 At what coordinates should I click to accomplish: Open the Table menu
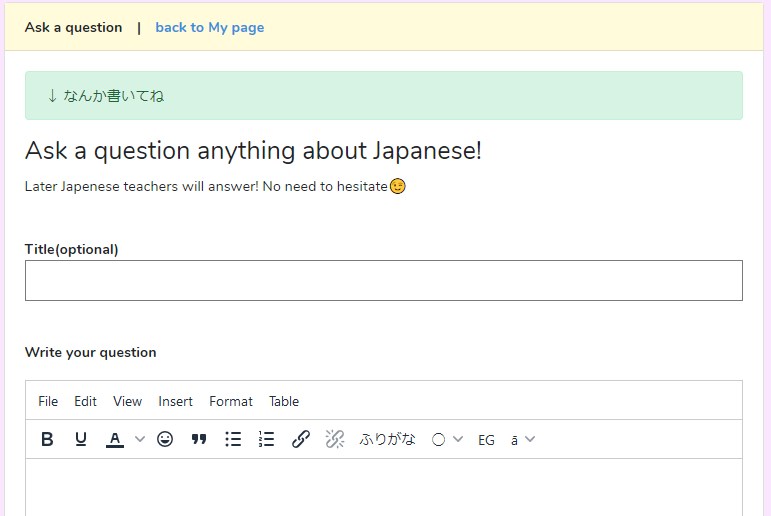point(284,401)
